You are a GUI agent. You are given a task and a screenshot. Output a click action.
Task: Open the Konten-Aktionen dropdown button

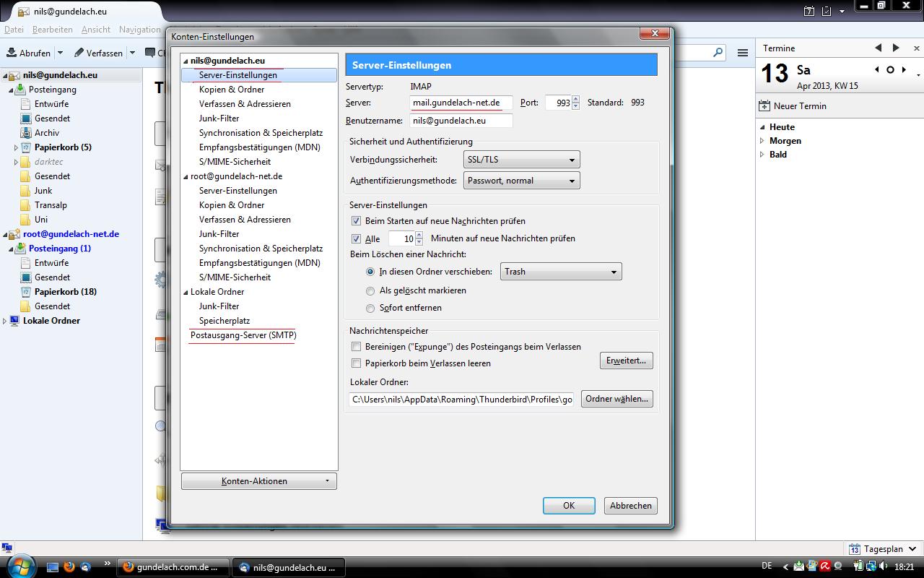click(258, 481)
